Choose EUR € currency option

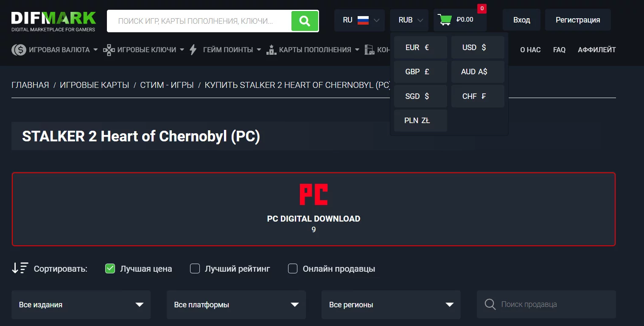(420, 48)
